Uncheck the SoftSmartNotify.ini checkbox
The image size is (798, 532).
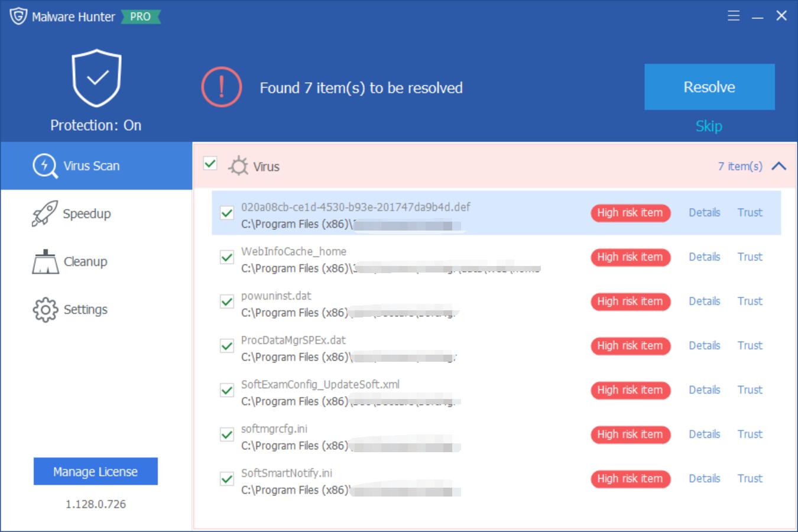click(x=226, y=479)
